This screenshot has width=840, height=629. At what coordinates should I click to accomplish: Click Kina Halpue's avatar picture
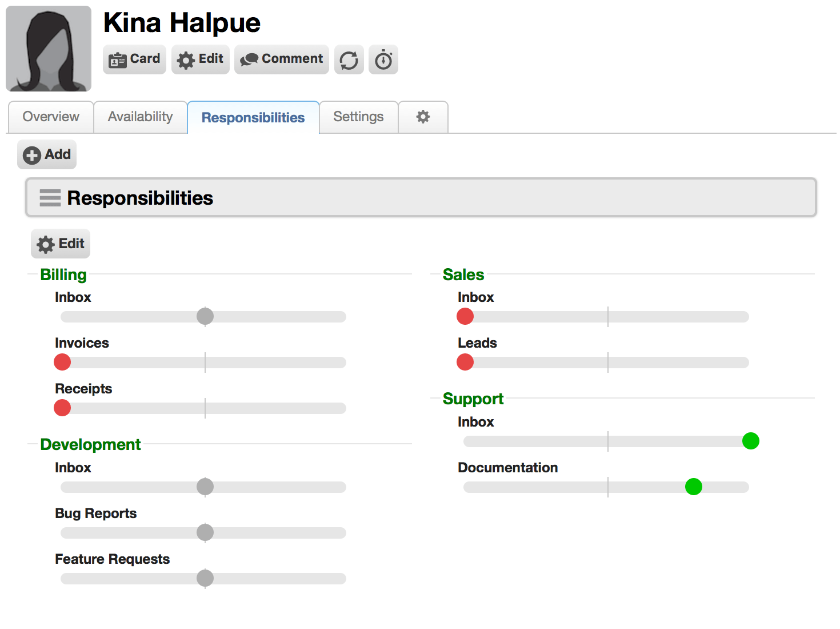click(49, 49)
